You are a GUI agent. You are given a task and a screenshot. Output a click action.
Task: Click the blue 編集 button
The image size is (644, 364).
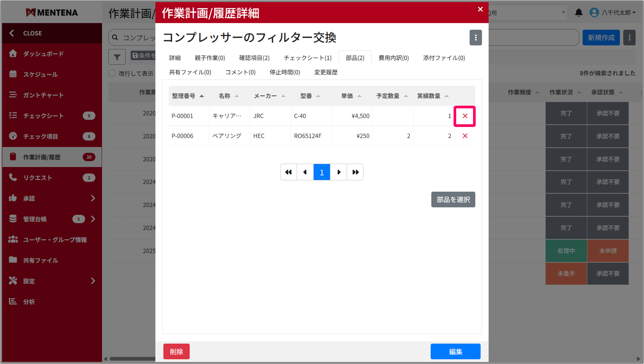(455, 351)
